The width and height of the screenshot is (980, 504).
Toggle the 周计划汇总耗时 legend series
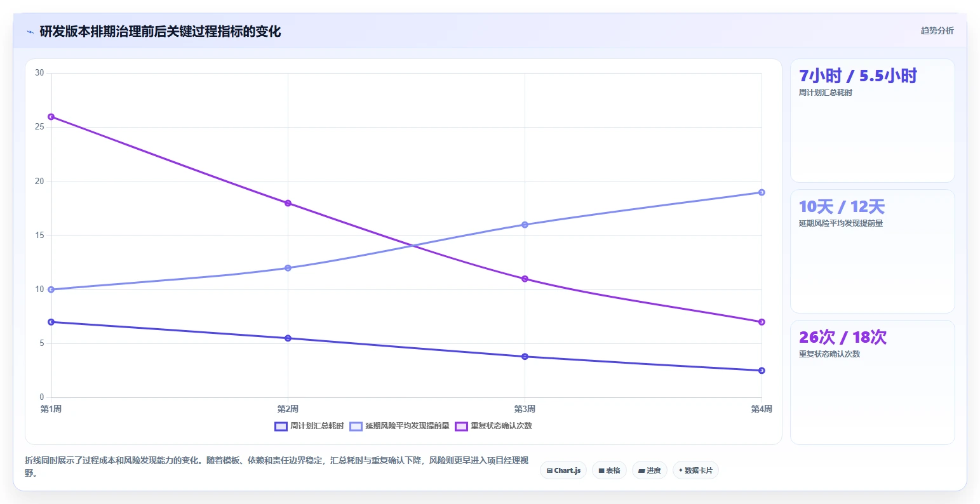pyautogui.click(x=309, y=426)
